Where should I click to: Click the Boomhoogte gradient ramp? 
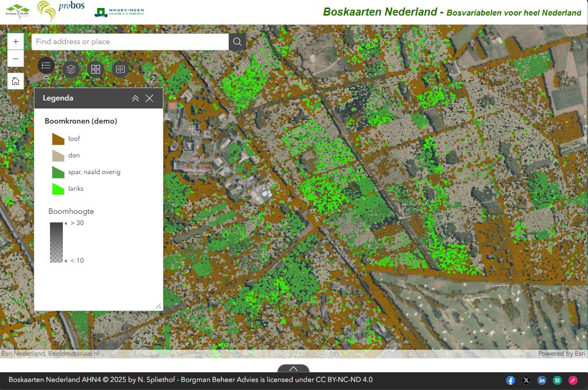[x=56, y=242]
